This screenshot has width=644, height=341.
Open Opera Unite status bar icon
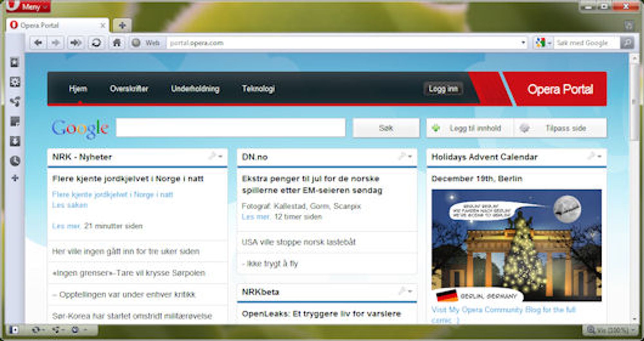click(x=58, y=330)
